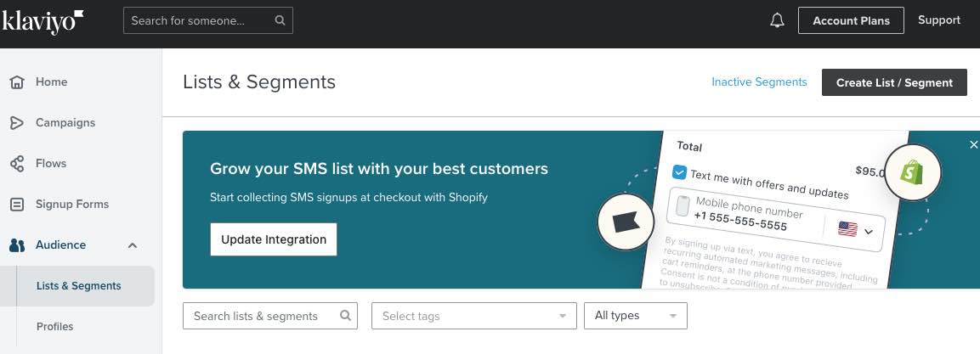Click the Flows sidebar icon
This screenshot has height=354, width=980.
pyautogui.click(x=16, y=164)
